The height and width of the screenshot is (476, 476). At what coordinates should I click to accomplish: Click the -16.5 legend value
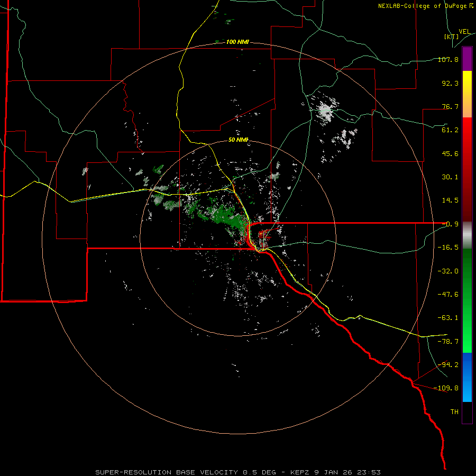tap(448, 248)
